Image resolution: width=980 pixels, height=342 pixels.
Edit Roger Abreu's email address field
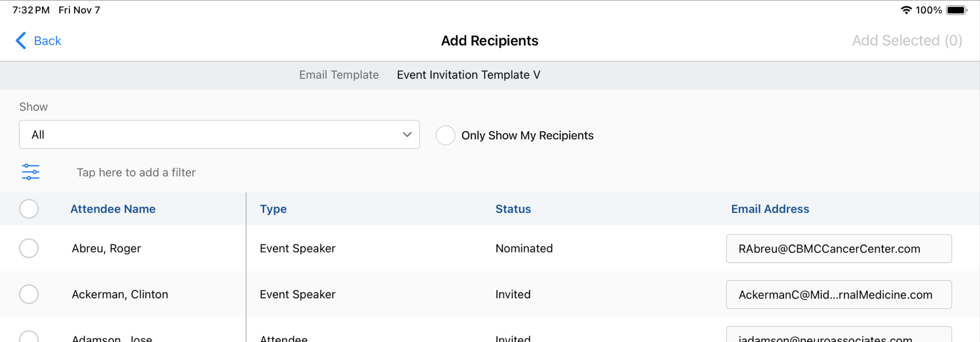coord(838,249)
